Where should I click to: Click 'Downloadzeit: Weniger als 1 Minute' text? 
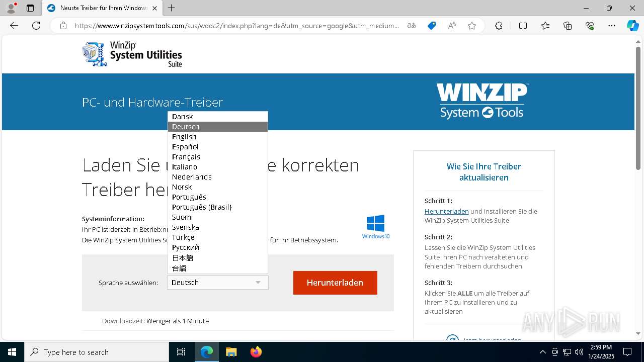(x=155, y=321)
